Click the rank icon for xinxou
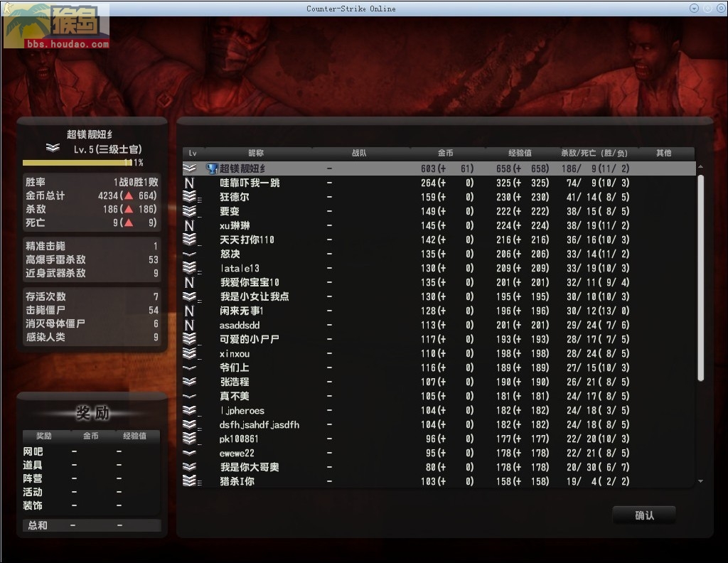The image size is (728, 563). pos(191,353)
